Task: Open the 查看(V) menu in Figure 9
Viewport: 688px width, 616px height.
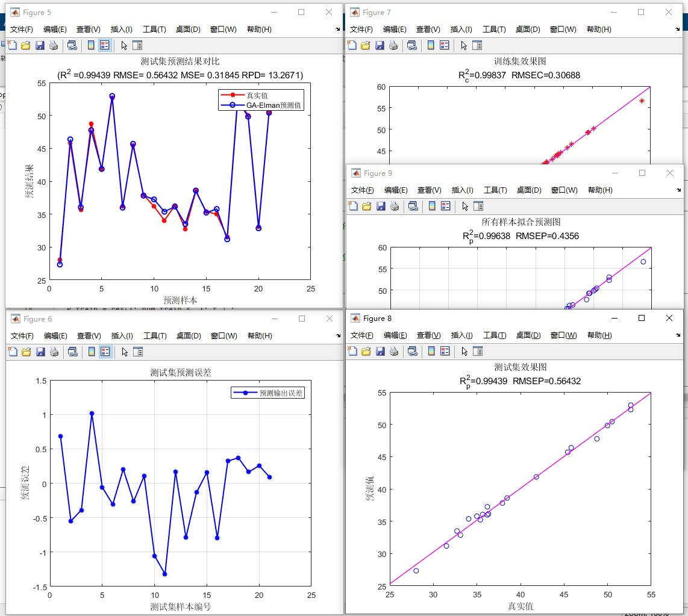Action: pyautogui.click(x=429, y=190)
